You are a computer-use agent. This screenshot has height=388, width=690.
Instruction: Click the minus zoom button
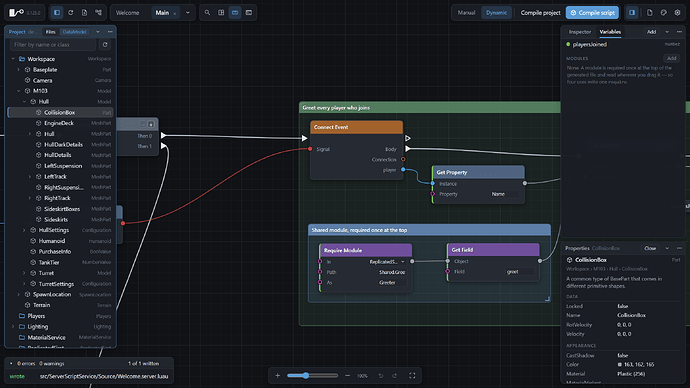tap(348, 375)
